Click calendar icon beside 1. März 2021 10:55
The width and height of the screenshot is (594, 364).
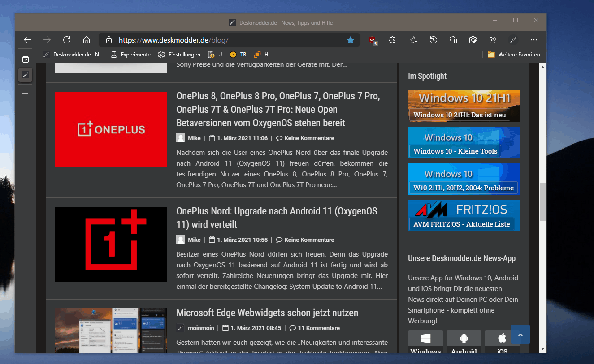[212, 240]
